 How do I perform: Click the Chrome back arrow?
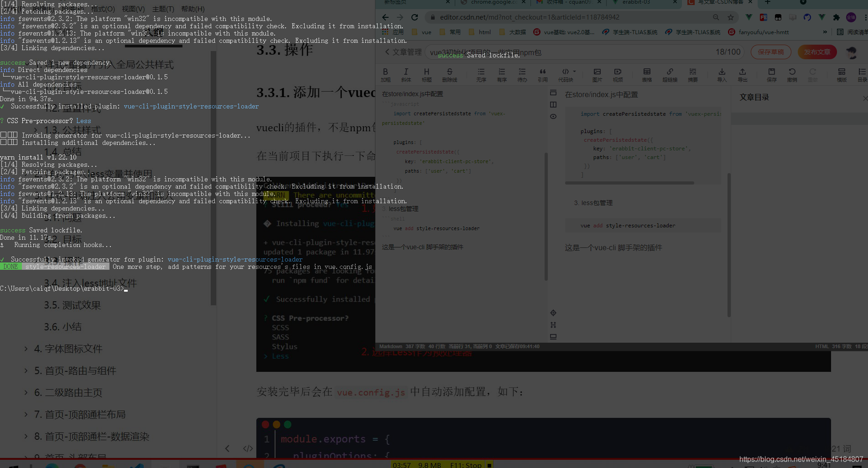(385, 17)
